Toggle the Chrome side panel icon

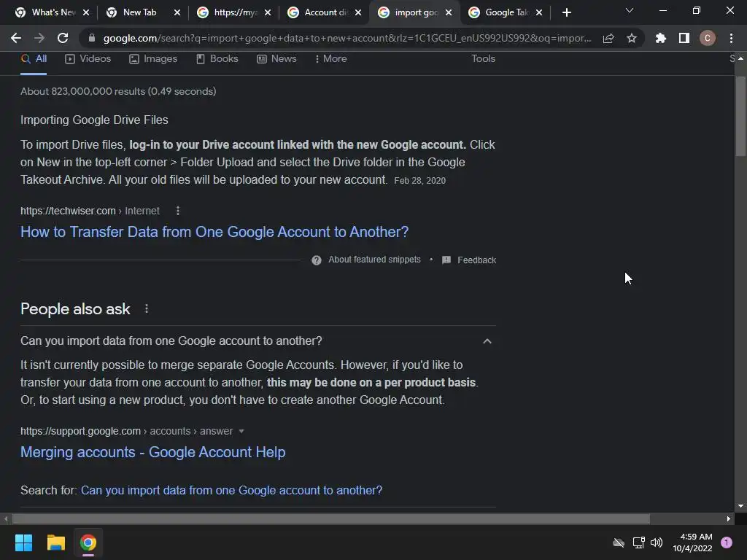pos(684,38)
